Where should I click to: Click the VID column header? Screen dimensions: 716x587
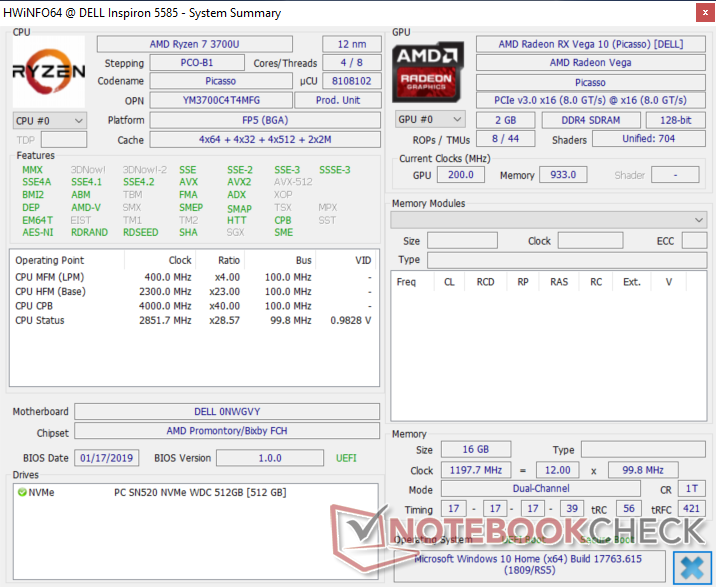[x=346, y=260]
